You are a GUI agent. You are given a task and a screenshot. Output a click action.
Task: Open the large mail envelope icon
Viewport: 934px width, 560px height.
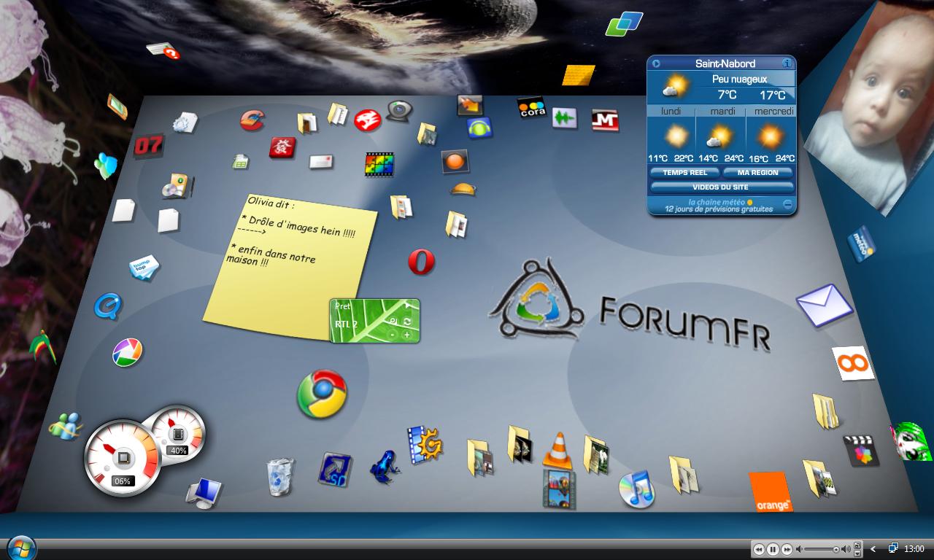point(825,305)
